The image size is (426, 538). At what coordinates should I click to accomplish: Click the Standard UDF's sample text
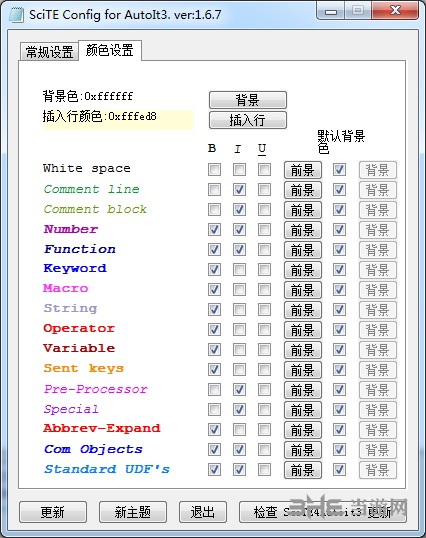tap(107, 469)
